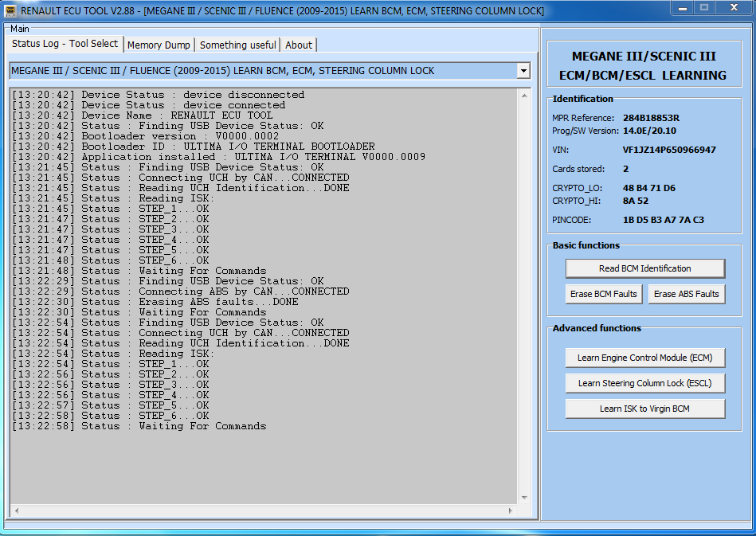Click the Renault ECU Tool title bar icon
Screen dimensions: 756x536
point(10,10)
